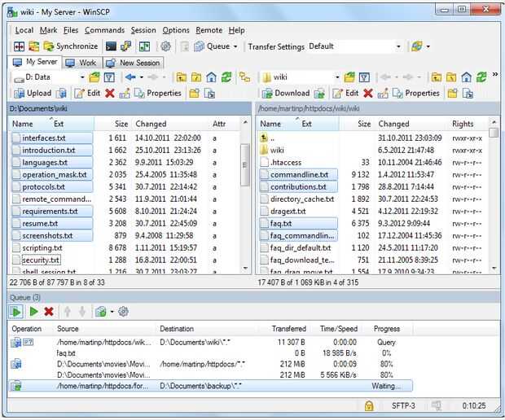Go to local home directory icon

click(x=211, y=77)
